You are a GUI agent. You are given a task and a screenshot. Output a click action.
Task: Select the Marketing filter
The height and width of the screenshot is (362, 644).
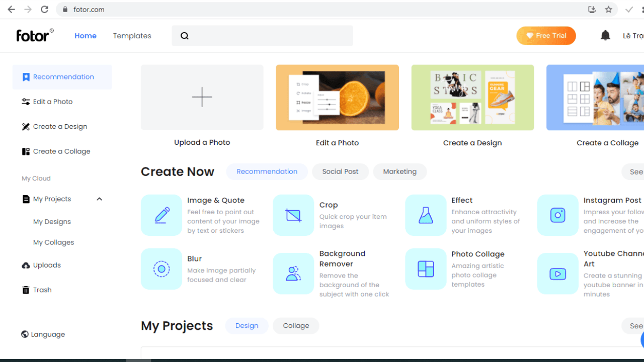pyautogui.click(x=399, y=171)
